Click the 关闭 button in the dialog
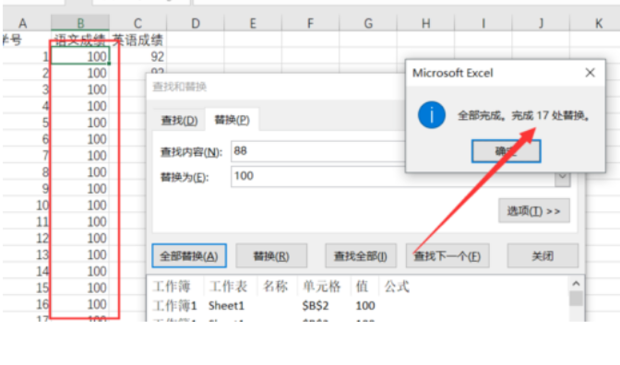 (542, 256)
